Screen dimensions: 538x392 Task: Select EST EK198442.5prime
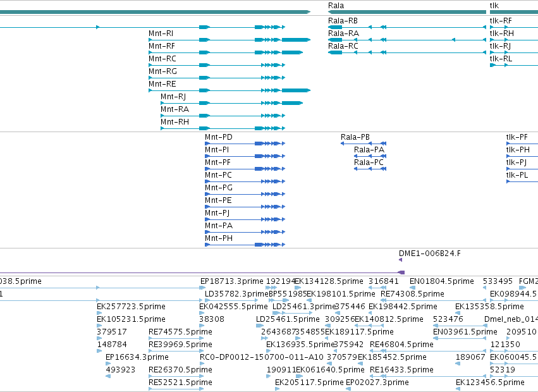(x=403, y=307)
